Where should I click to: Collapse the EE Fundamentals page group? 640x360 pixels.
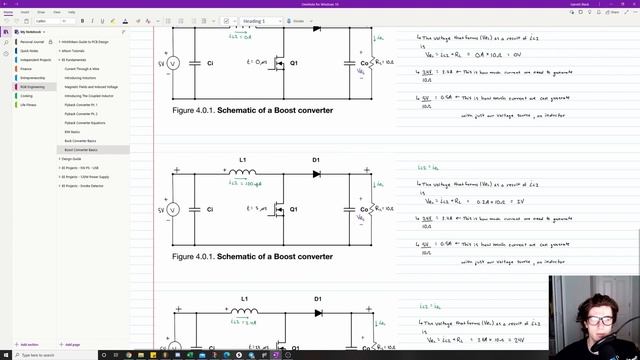pyautogui.click(x=60, y=60)
